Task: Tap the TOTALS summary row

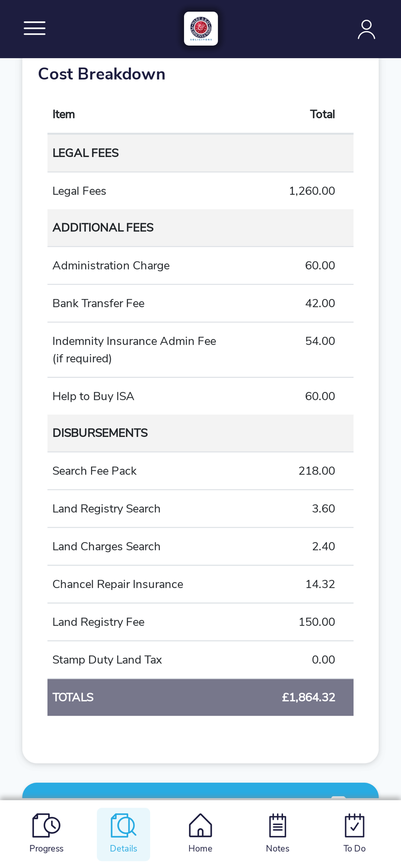Action: click(x=200, y=697)
